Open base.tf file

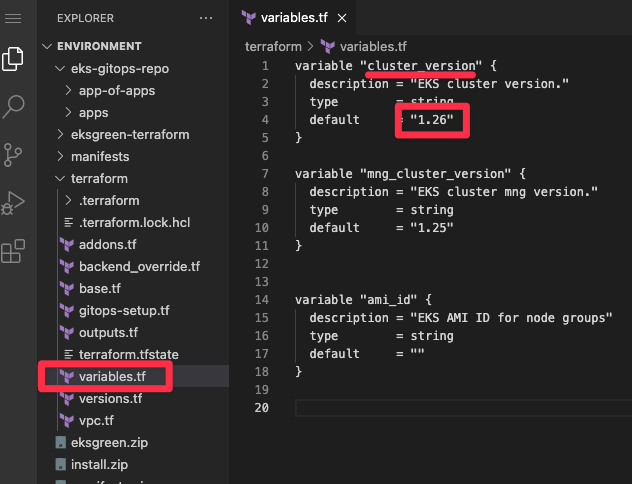(x=100, y=289)
